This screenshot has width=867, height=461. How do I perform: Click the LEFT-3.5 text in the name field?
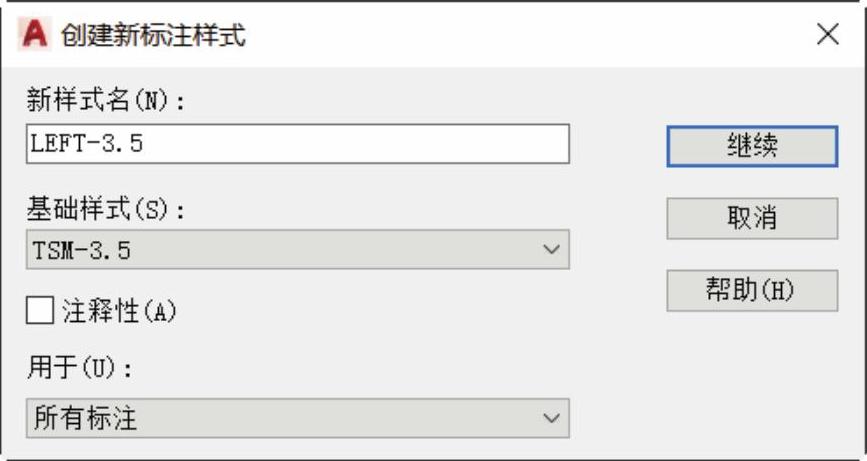click(x=88, y=144)
